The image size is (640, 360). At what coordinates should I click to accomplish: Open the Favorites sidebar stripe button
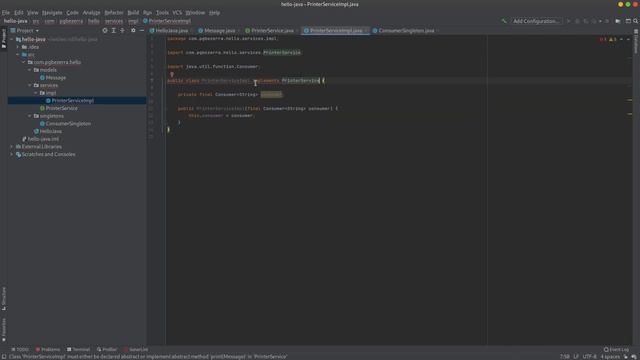pyautogui.click(x=4, y=330)
